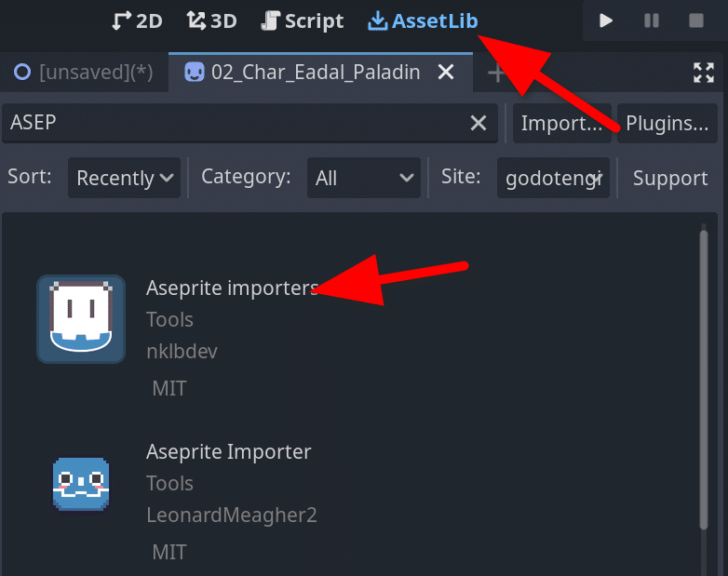Open the Sort dropdown showing Recently
This screenshot has height=576, width=728.
pyautogui.click(x=124, y=178)
